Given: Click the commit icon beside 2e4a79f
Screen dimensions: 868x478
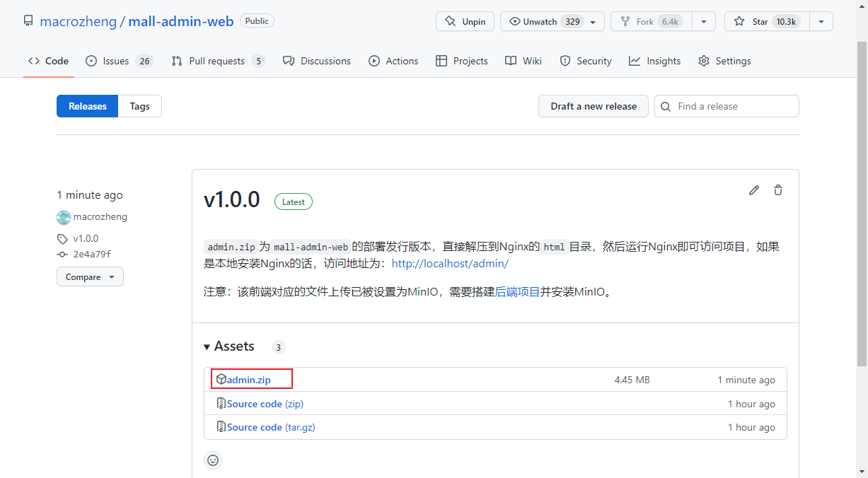Looking at the screenshot, I should (62, 255).
